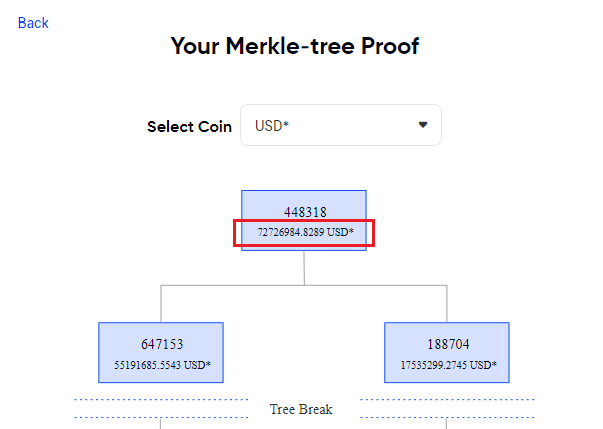The image size is (603, 429).
Task: Click the Tree Break label
Action: tap(301, 409)
